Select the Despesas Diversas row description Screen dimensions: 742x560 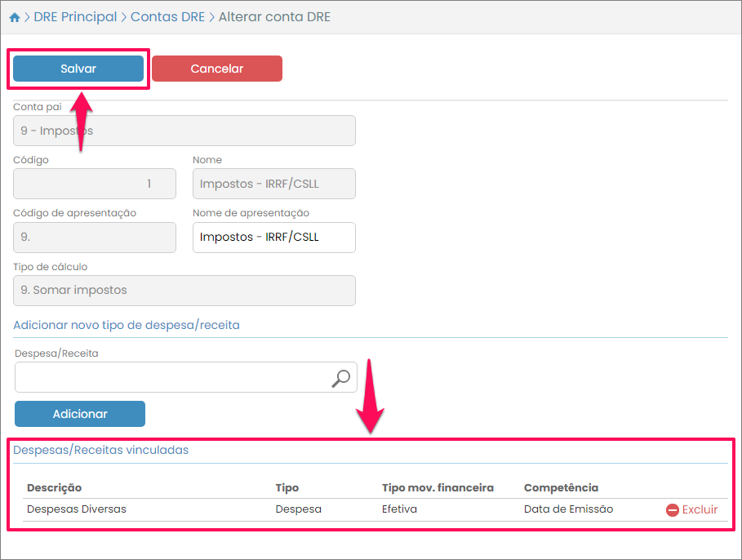[77, 509]
